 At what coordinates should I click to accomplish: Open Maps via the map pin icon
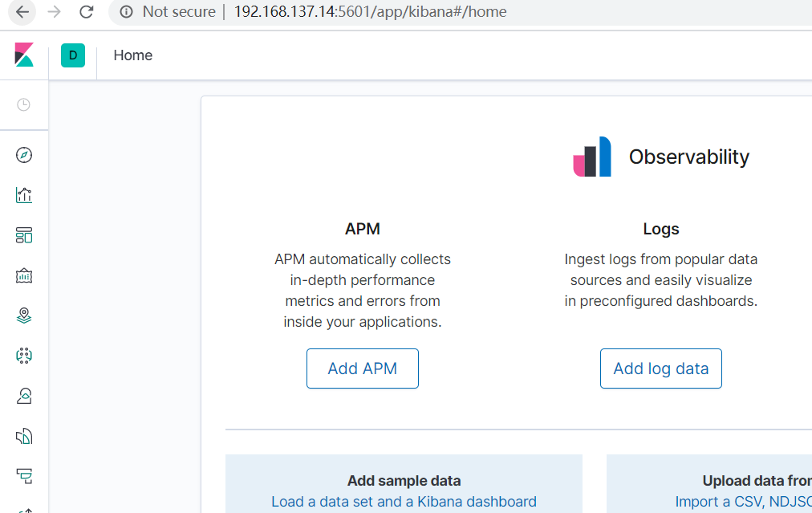point(24,316)
